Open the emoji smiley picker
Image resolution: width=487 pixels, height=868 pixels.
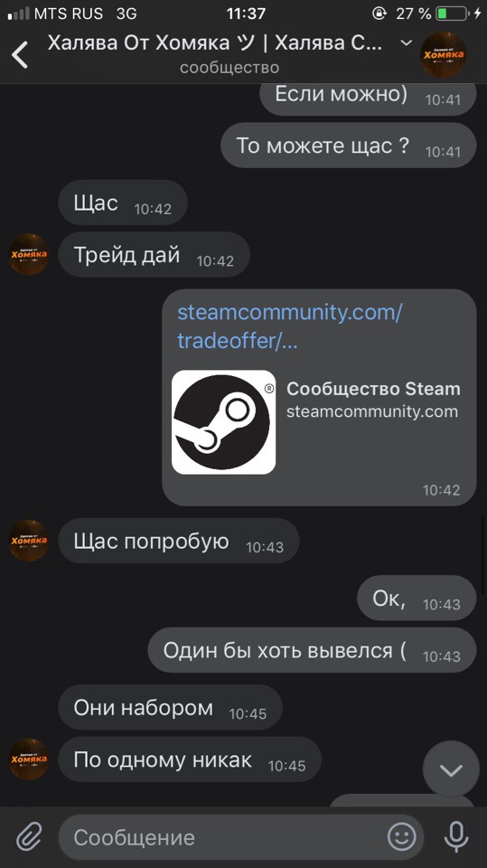point(401,836)
